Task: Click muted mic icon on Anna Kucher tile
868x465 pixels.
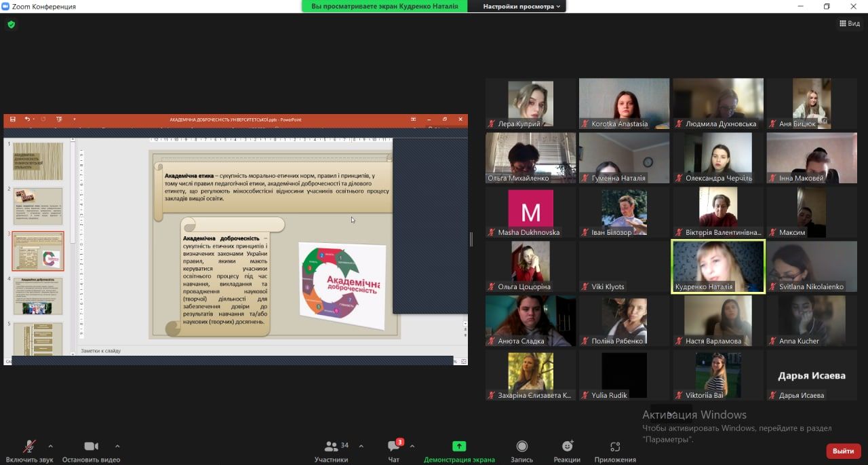Action: 772,341
